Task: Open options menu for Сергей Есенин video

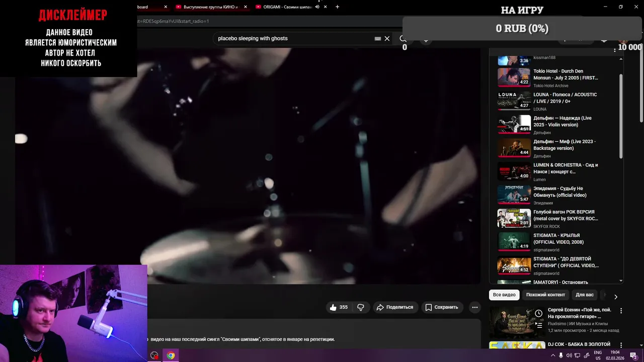Action: (621, 311)
